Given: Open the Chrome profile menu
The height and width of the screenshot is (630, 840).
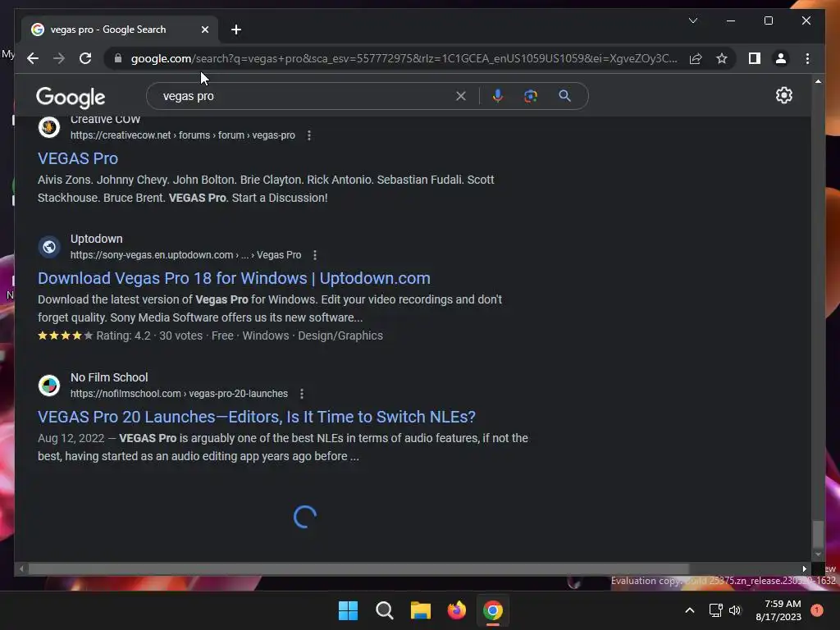Looking at the screenshot, I should tap(781, 58).
